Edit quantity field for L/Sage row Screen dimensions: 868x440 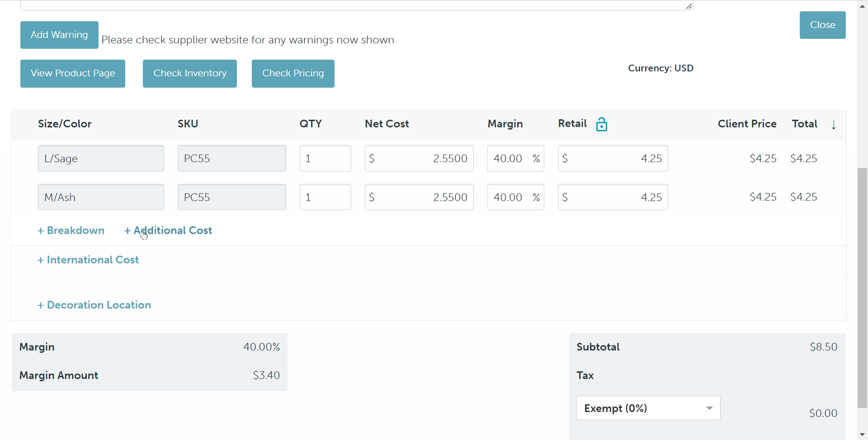coord(325,159)
